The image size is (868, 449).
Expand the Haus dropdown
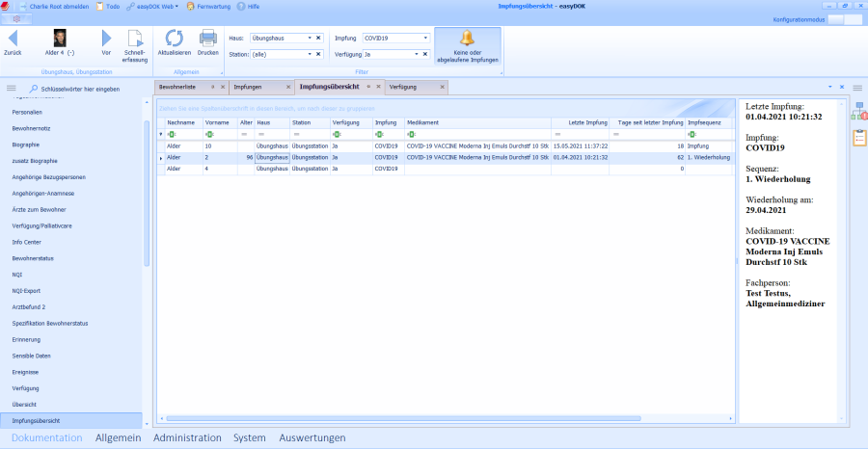(x=318, y=39)
